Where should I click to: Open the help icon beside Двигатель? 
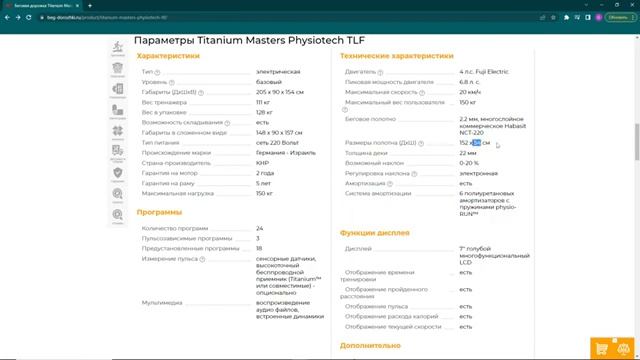(380, 72)
